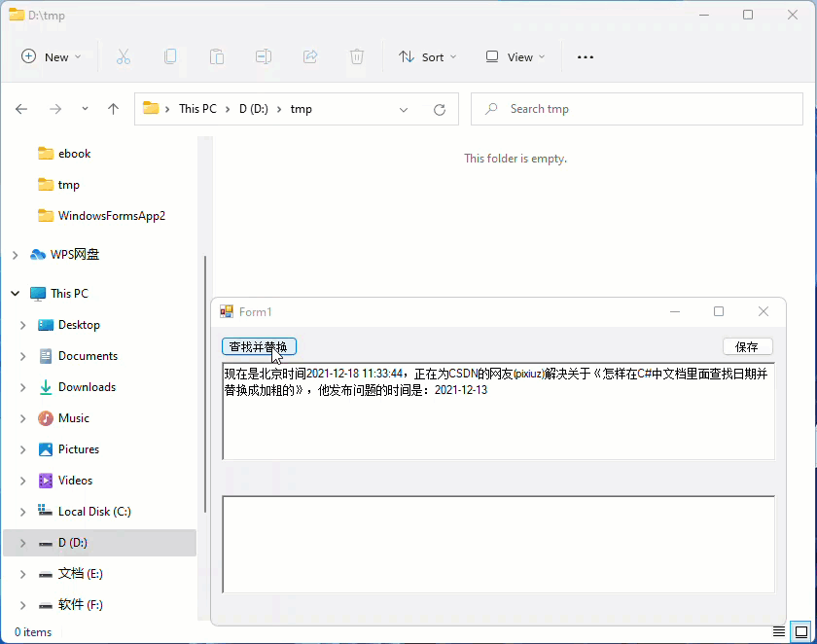Switch to large icons view in status bar
The image size is (817, 644).
(x=800, y=632)
